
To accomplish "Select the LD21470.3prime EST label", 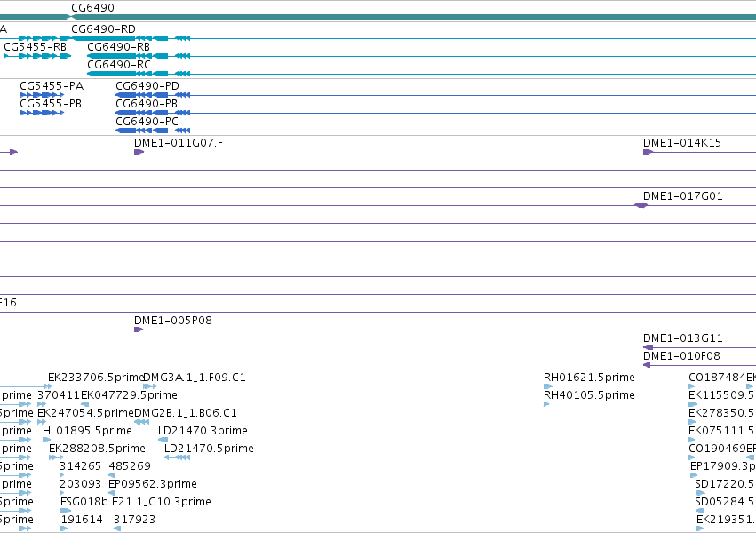I will [203, 431].
